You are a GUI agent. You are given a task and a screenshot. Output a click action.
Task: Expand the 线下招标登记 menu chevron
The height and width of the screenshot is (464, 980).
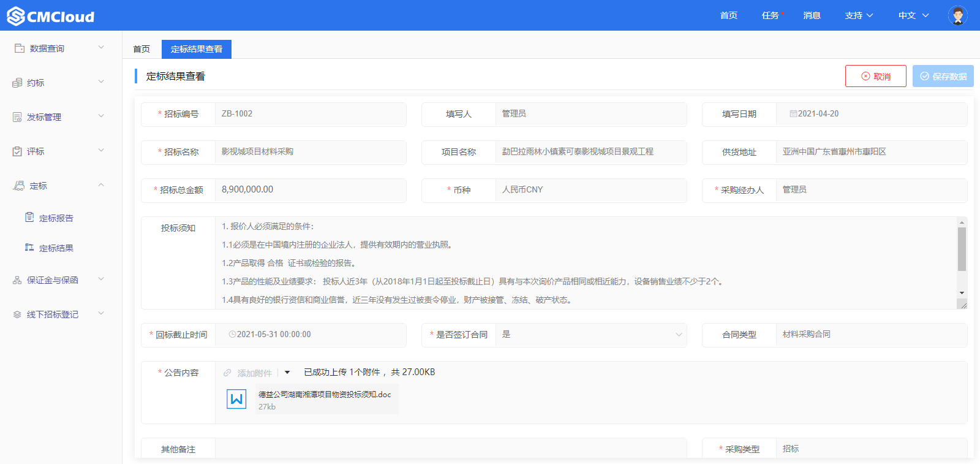coord(101,313)
